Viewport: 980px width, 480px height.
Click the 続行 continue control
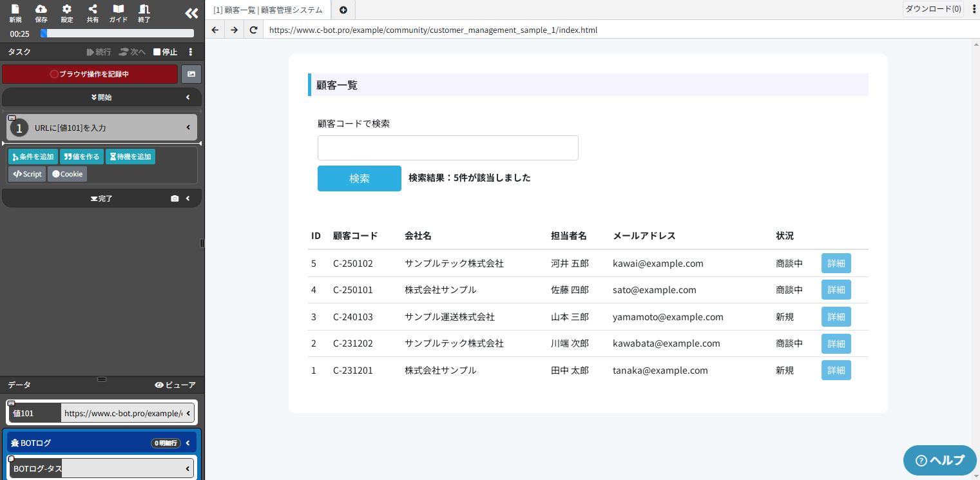click(x=99, y=52)
